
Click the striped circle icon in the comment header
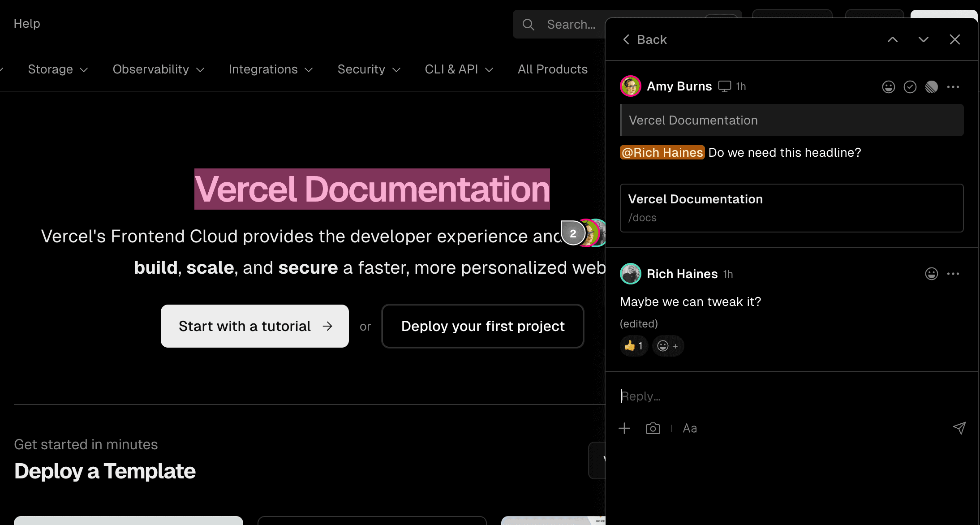point(932,86)
